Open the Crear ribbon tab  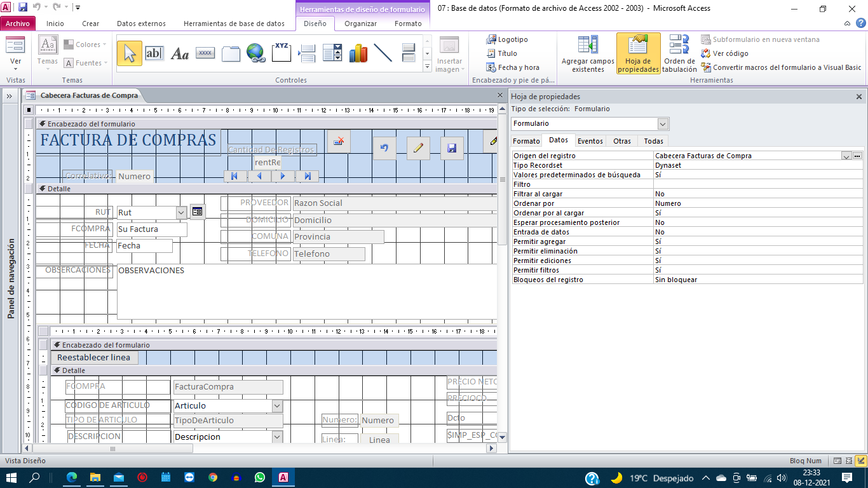(91, 24)
